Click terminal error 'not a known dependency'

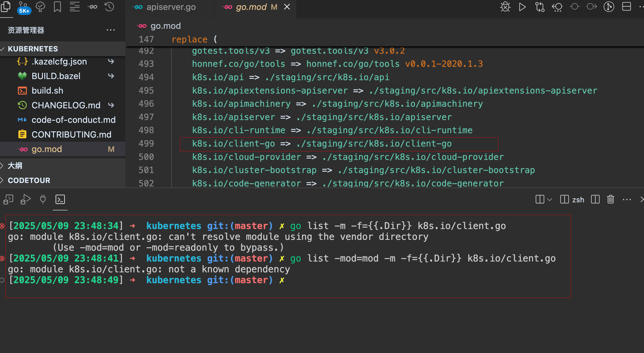click(x=229, y=269)
